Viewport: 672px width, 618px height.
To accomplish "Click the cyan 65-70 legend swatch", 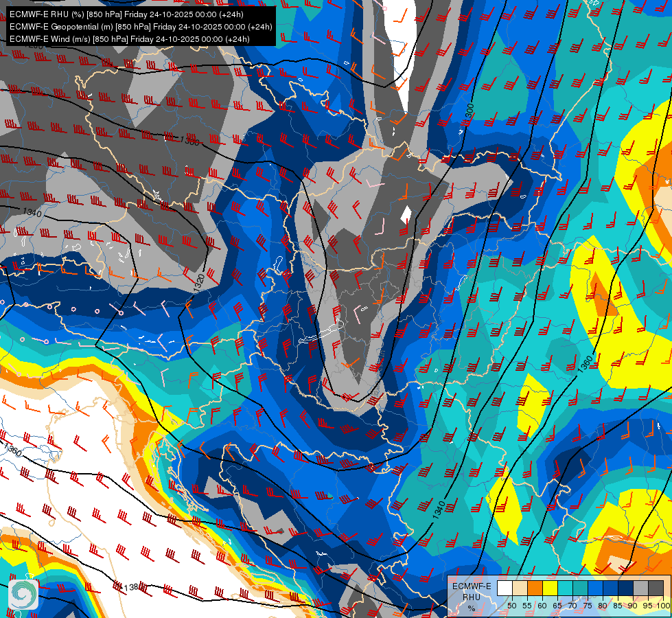I will (x=566, y=588).
